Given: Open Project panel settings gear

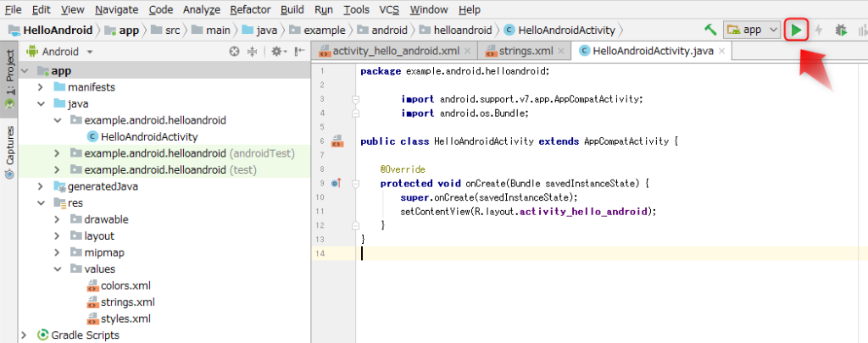Looking at the screenshot, I should point(278,52).
